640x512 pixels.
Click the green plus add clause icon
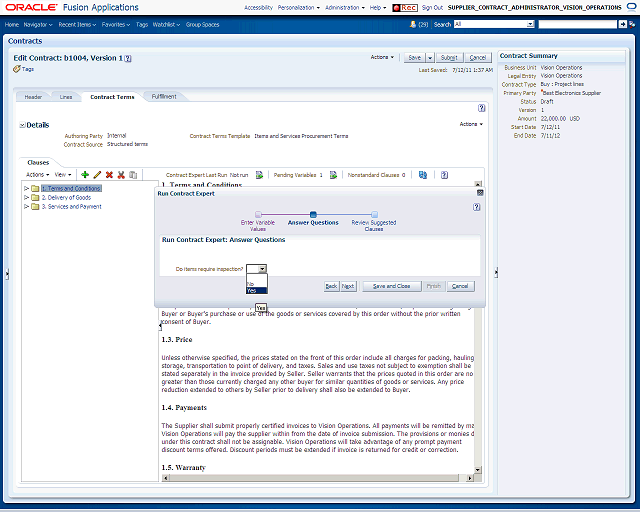click(85, 175)
